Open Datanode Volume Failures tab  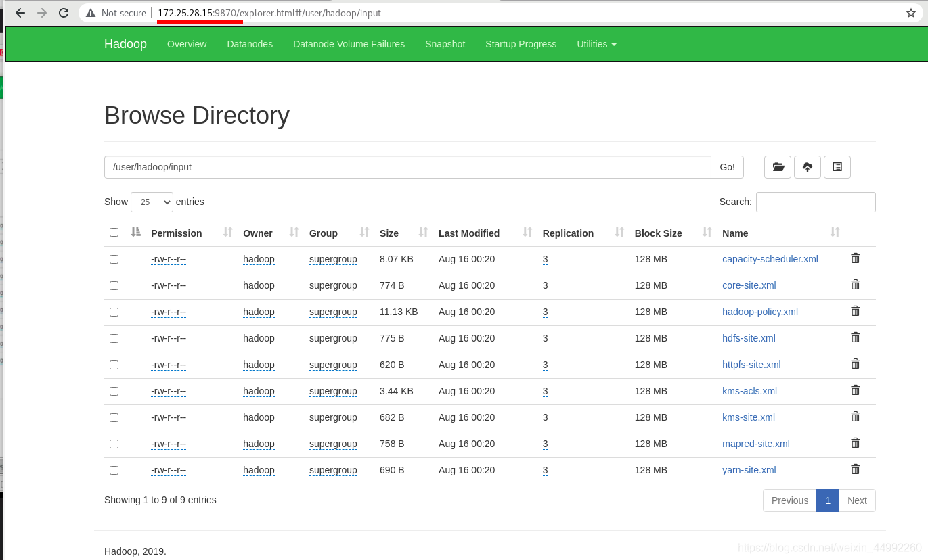click(x=349, y=44)
